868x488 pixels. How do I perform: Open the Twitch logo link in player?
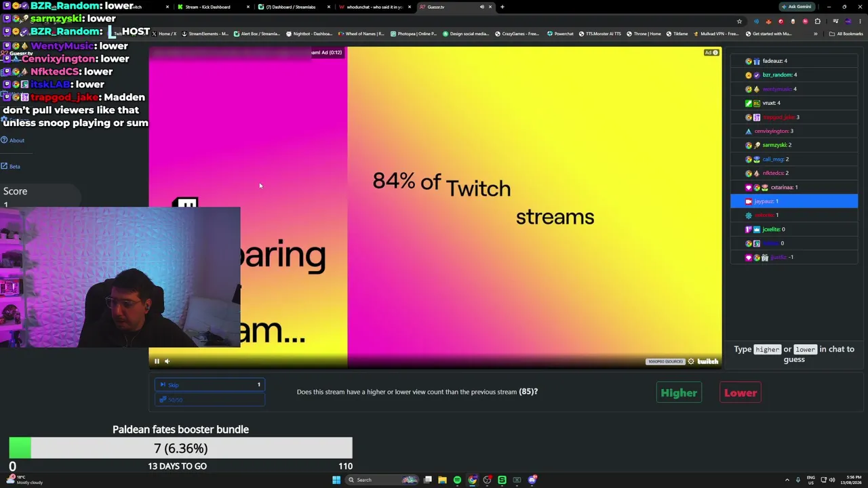coord(707,361)
